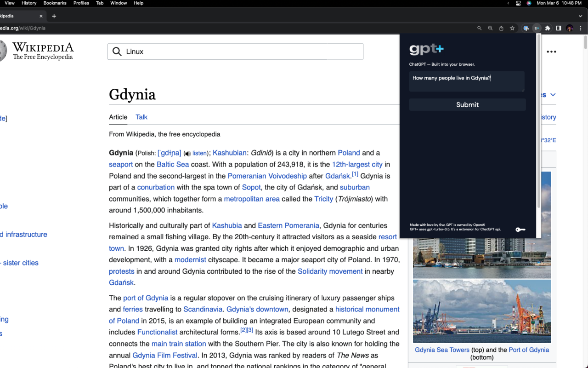This screenshot has width=588, height=368.
Task: Bookmark this page with the star icon
Action: [x=512, y=28]
